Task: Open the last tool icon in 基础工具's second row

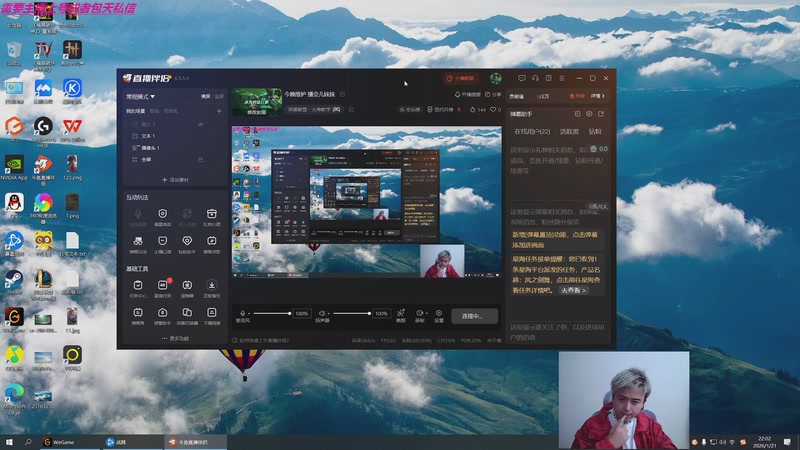Action: click(212, 313)
